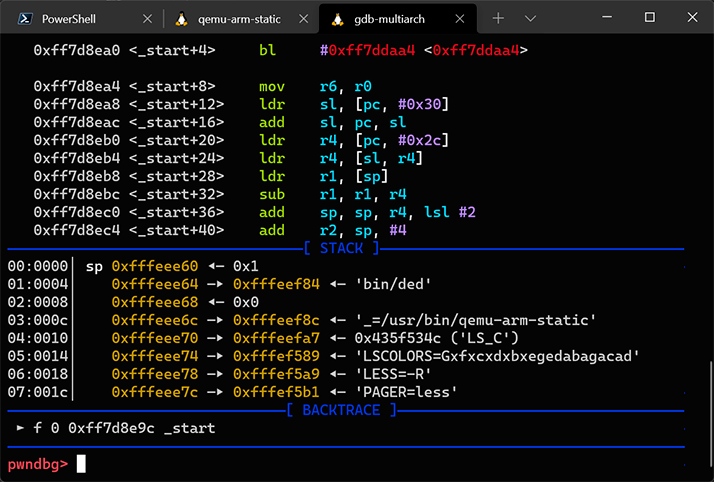Click the Tux icon on gdb-multiarch tab
Image resolution: width=714 pixels, height=482 pixels.
pyautogui.click(x=337, y=18)
